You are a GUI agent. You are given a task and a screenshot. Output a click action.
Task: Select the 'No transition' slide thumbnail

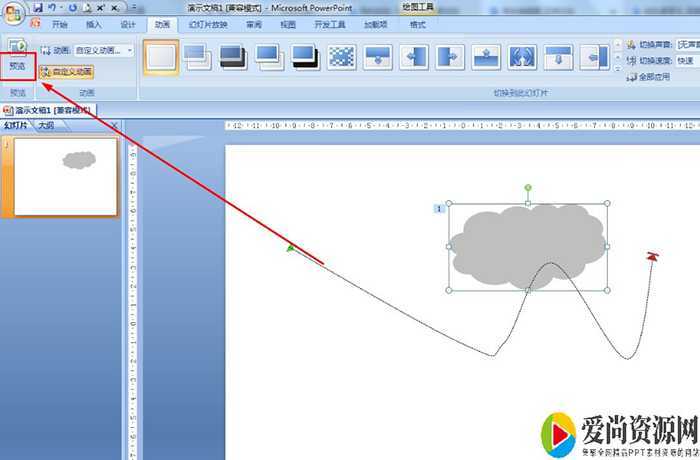pos(161,58)
